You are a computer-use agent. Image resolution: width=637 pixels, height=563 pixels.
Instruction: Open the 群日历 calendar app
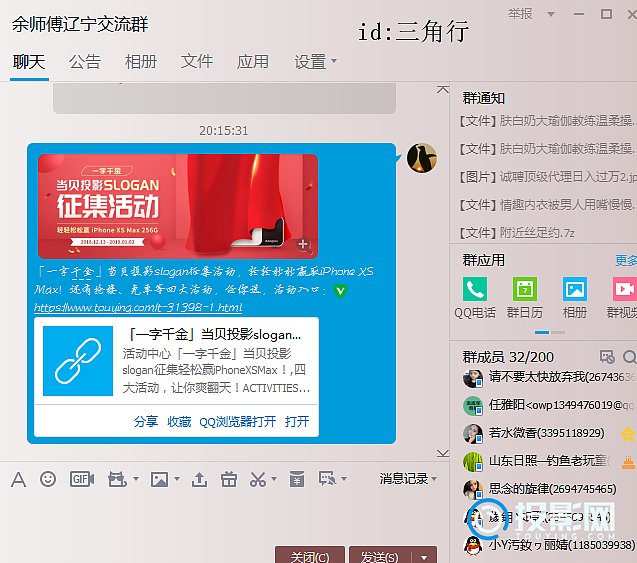click(524, 289)
